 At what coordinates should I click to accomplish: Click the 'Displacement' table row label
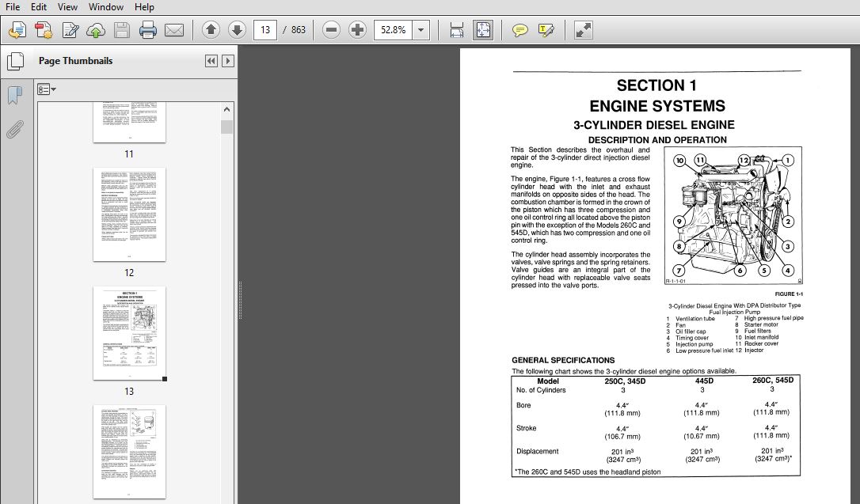tap(538, 452)
